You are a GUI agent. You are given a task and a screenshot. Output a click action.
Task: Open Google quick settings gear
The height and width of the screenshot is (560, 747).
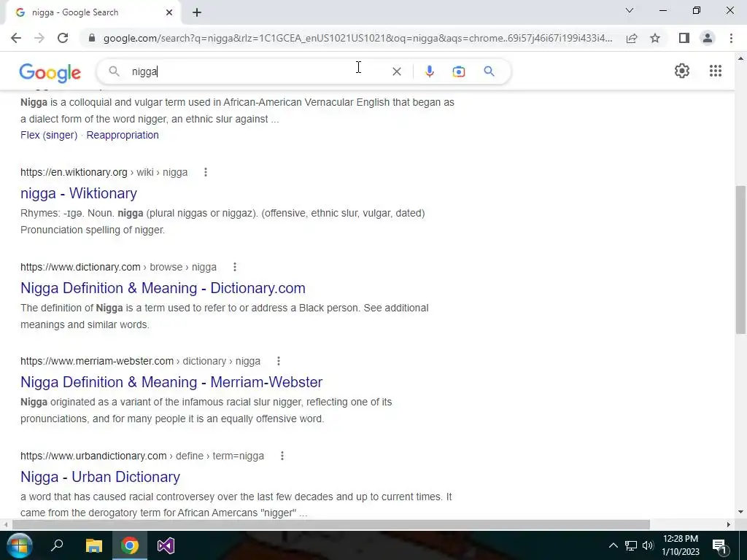coord(682,71)
